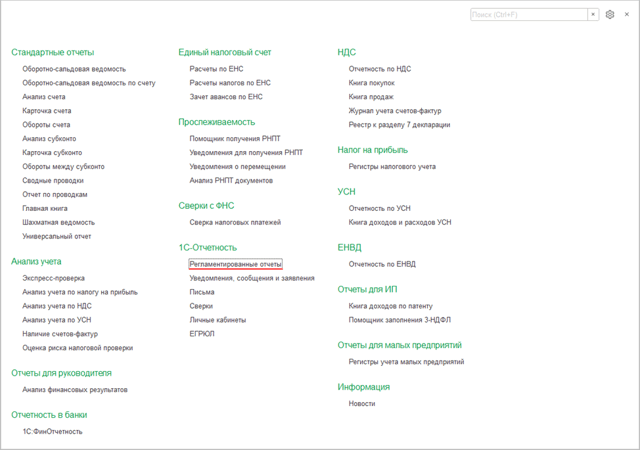
Task: Open Главная книга report
Action: (x=45, y=208)
